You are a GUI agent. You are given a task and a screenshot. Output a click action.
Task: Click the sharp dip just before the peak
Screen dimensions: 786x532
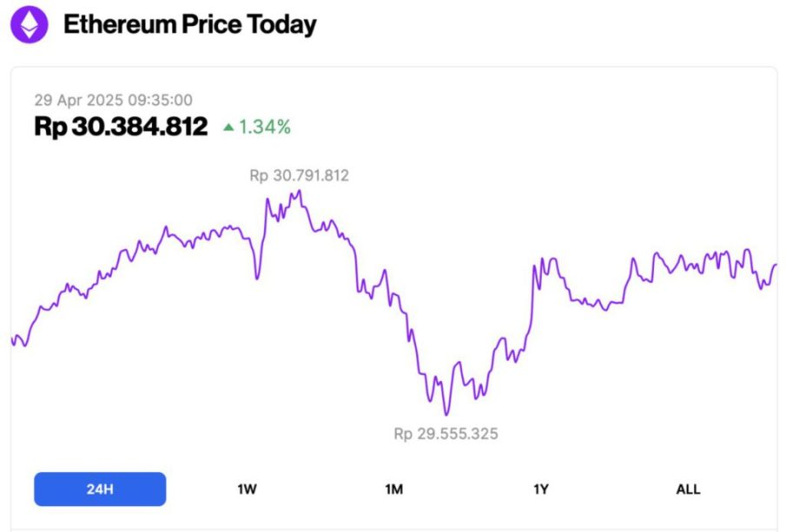[257, 278]
